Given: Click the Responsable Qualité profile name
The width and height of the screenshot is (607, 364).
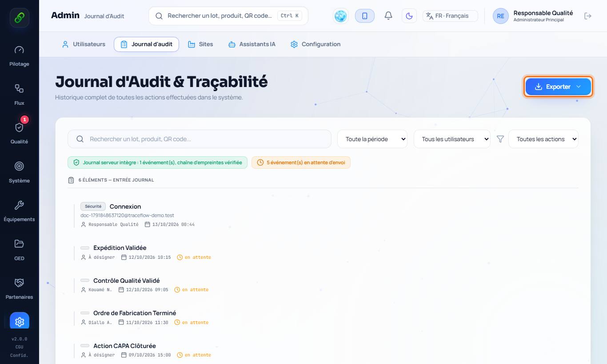Looking at the screenshot, I should (543, 13).
